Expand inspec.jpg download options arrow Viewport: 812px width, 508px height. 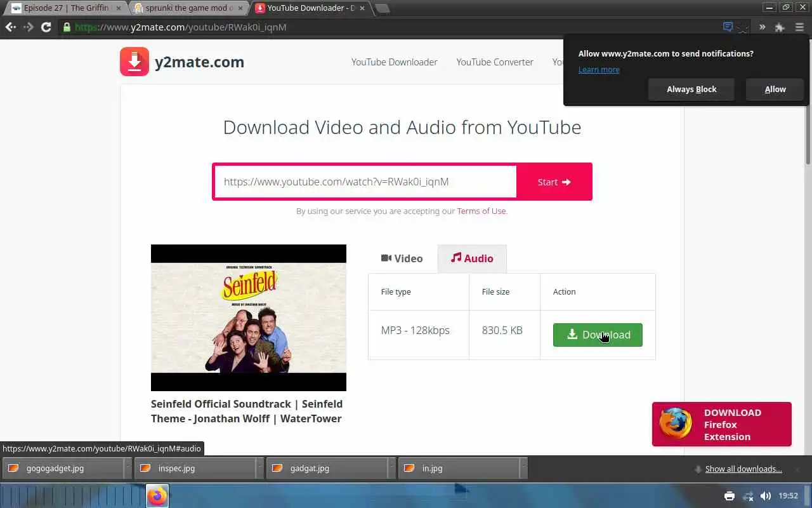pos(260,468)
